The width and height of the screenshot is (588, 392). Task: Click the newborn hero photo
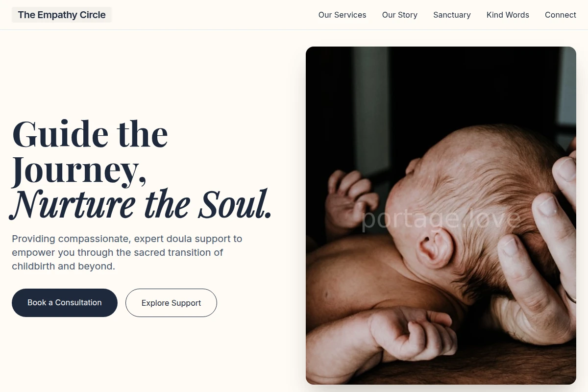click(x=441, y=216)
